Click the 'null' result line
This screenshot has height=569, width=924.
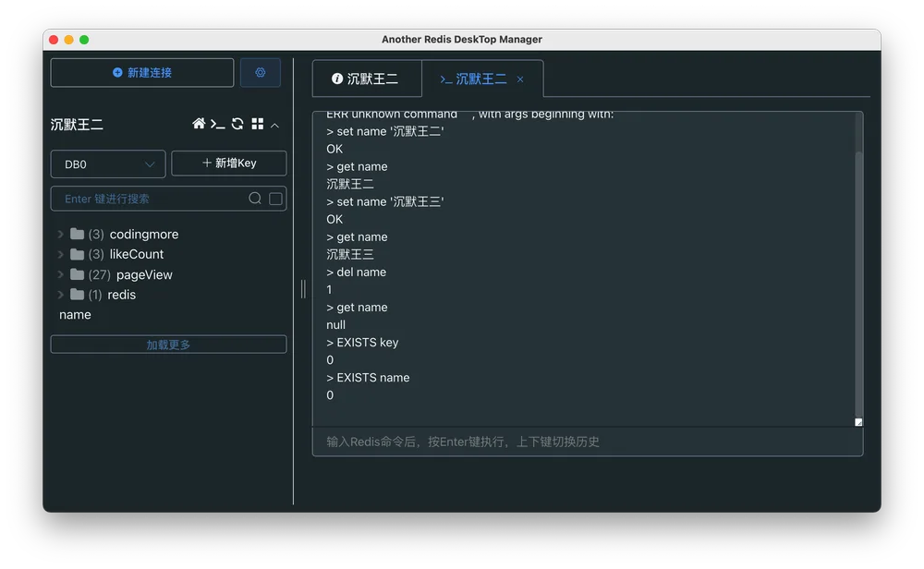click(336, 324)
